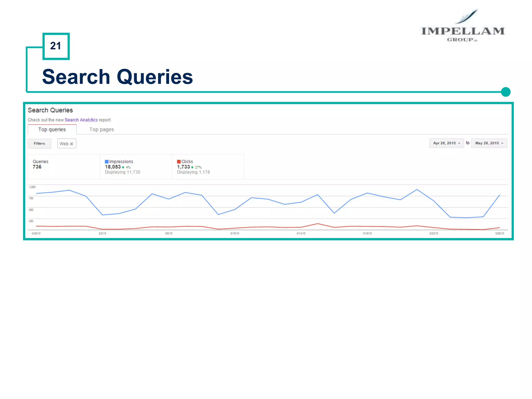532x399 pixels.
Task: Click the 5/6/15 axis date label
Action: point(169,234)
